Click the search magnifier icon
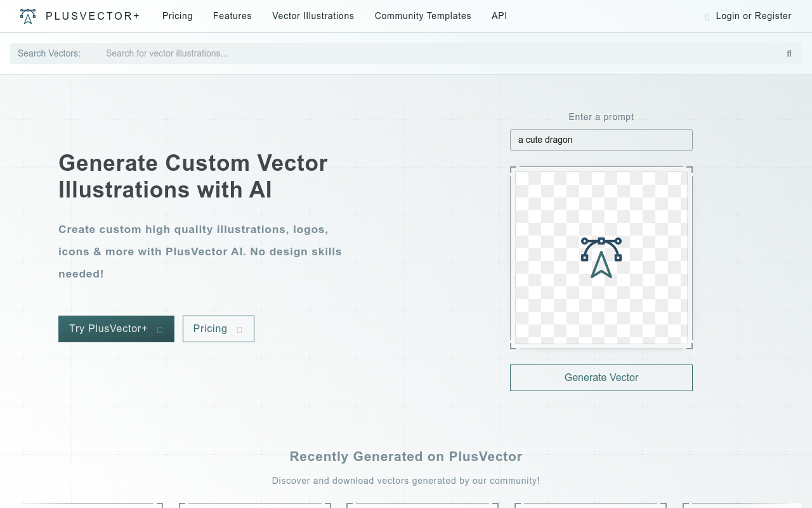This screenshot has height=508, width=812. pyautogui.click(x=789, y=53)
